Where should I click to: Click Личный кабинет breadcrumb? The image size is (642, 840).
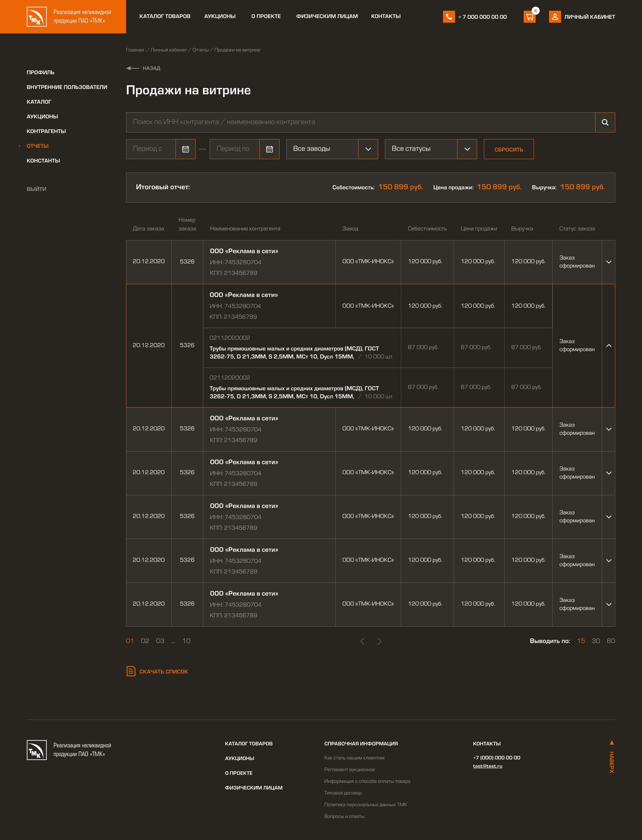(169, 50)
